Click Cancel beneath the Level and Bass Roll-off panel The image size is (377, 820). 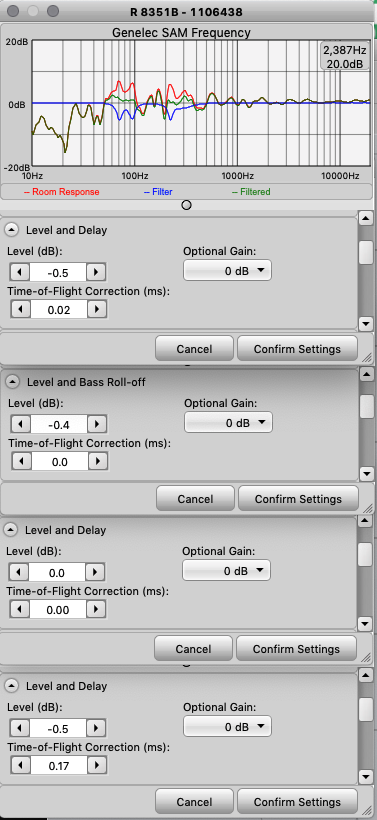pyautogui.click(x=195, y=499)
